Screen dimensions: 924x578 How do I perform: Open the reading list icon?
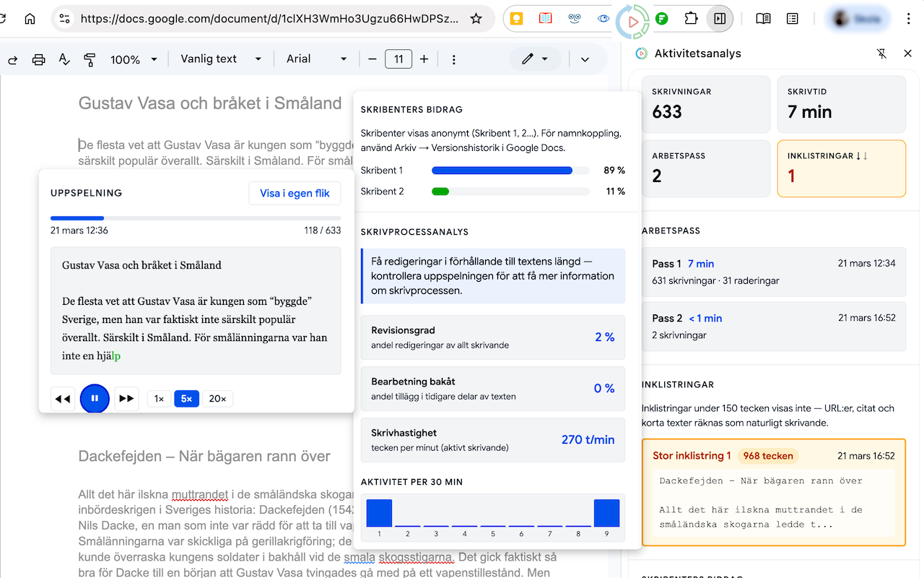pyautogui.click(x=793, y=20)
